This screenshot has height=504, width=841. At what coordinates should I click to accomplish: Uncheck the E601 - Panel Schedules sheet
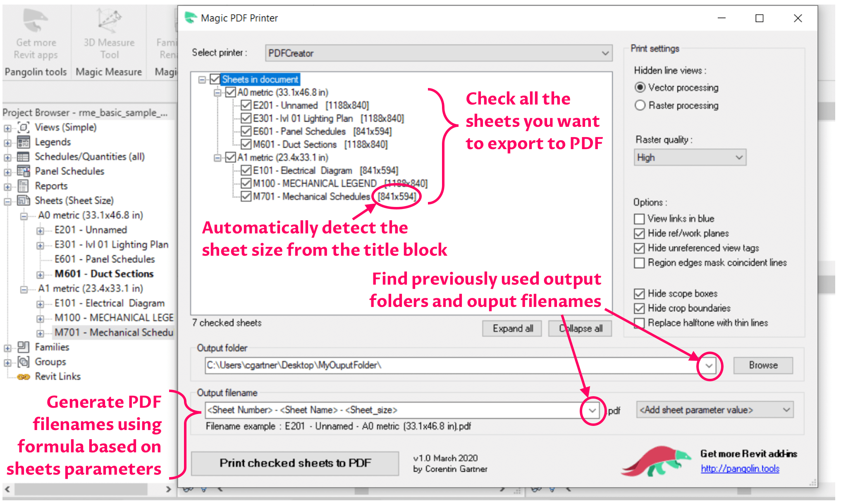coord(246,131)
